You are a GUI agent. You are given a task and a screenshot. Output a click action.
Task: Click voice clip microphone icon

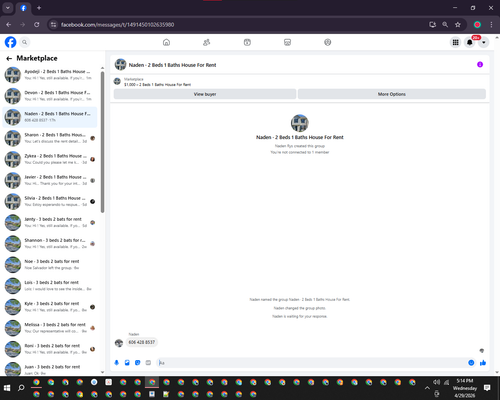pyautogui.click(x=117, y=363)
